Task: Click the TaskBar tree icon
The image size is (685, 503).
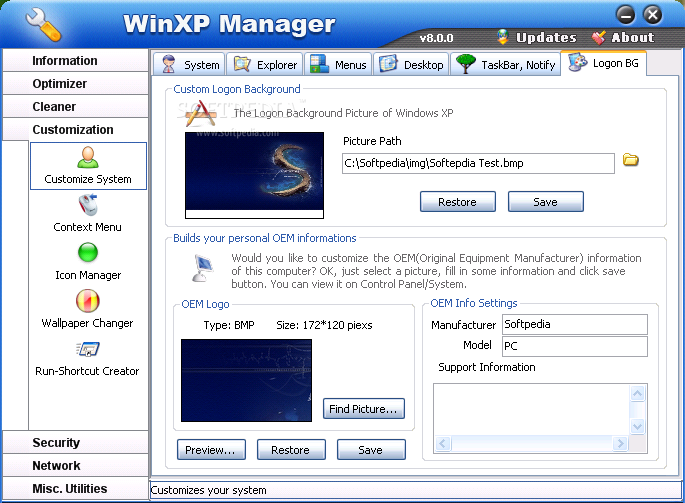Action: tap(466, 64)
